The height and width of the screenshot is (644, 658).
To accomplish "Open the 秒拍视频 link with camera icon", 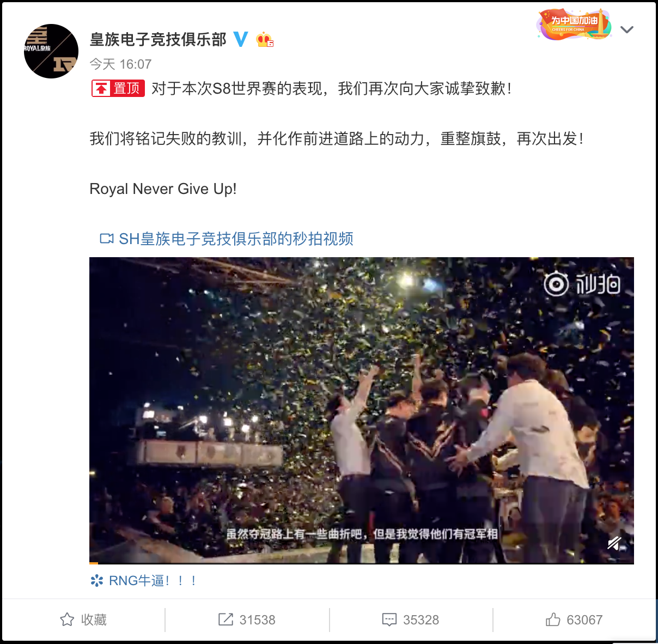I will coord(227,239).
